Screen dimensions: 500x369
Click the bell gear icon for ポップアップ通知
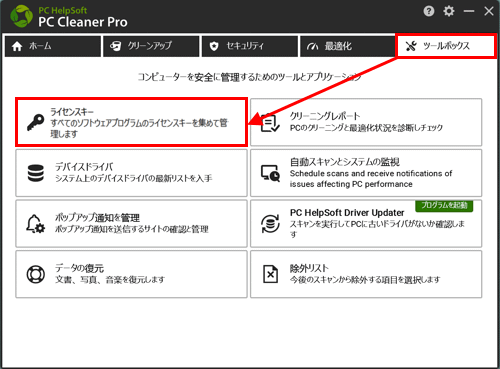[35, 224]
